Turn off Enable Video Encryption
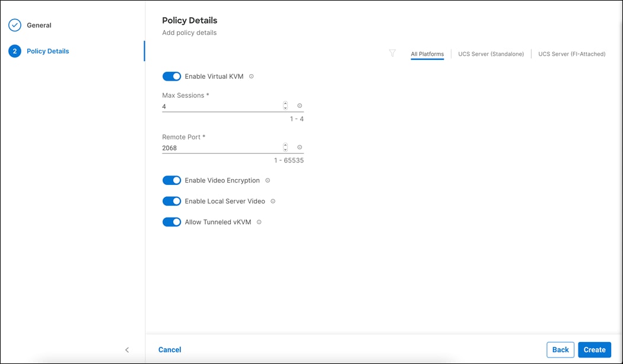 [x=171, y=180]
